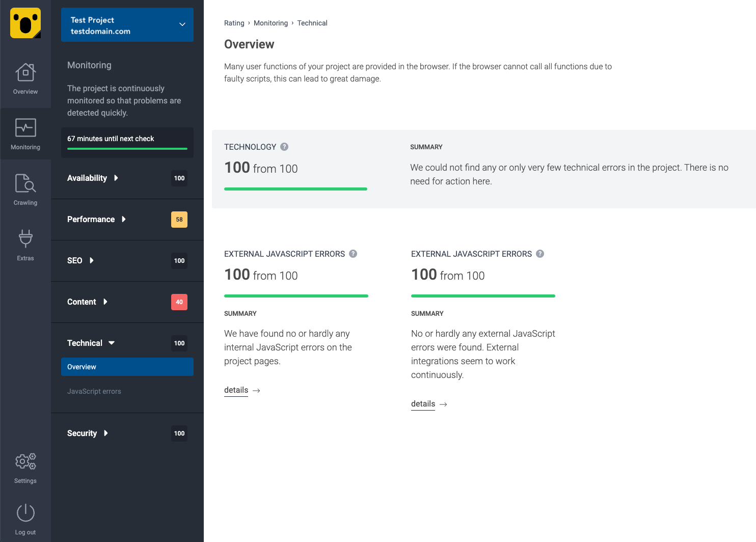Select the Overview submenu item under Technical
Image resolution: width=756 pixels, height=542 pixels.
point(127,367)
